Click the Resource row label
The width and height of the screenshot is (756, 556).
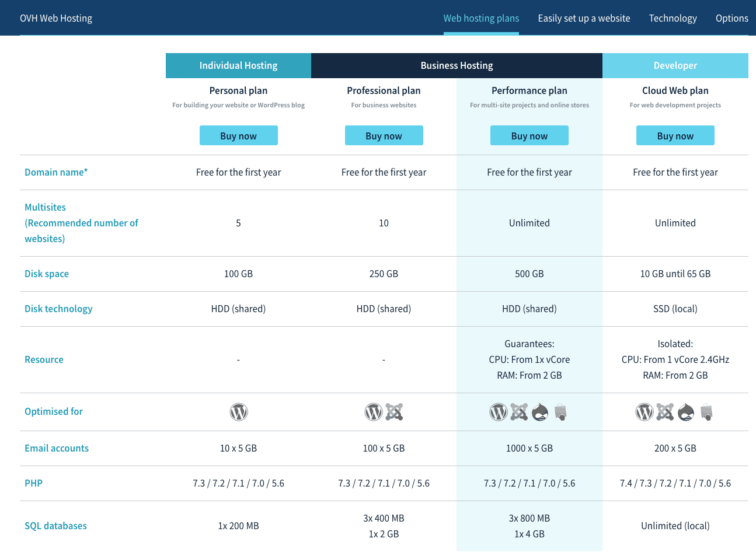pos(44,359)
